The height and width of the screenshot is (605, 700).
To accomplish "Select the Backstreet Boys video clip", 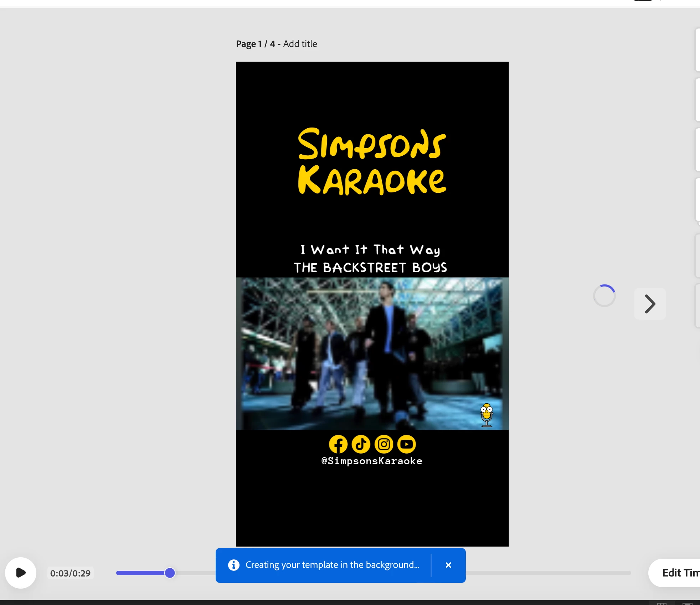I will (372, 353).
